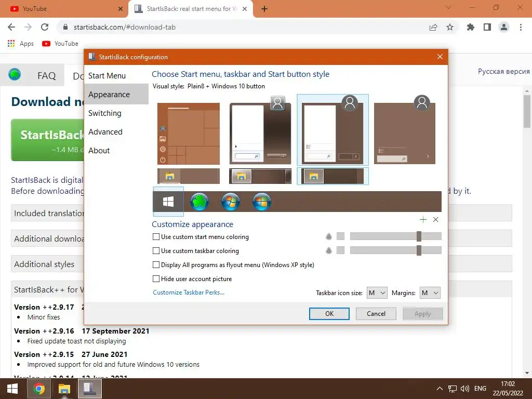
Task: Select the highlighted Plain8 taskbar style
Action: click(x=332, y=176)
